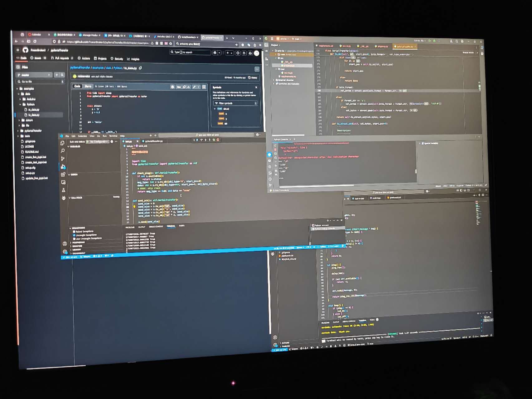The image size is (532, 399).
Task: Search files icon in GitHub Files panel
Action: [x=62, y=75]
